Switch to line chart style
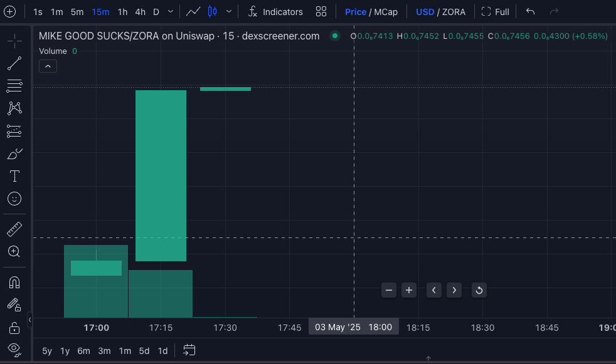The image size is (616, 364). click(x=193, y=12)
